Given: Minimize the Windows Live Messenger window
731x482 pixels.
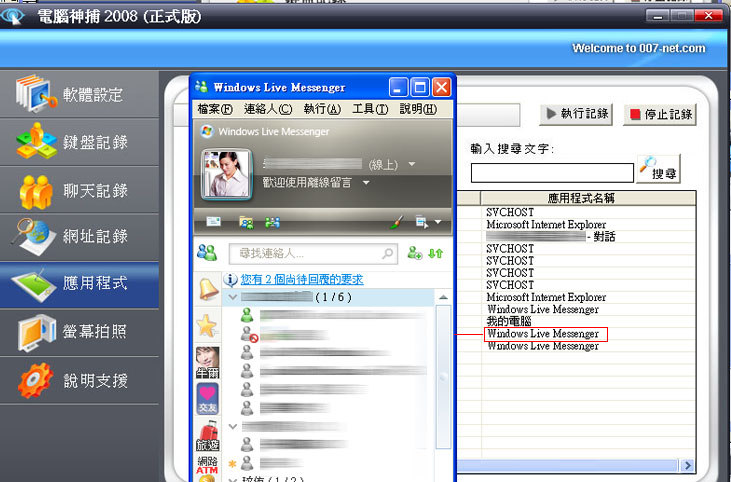Looking at the screenshot, I should (x=399, y=87).
